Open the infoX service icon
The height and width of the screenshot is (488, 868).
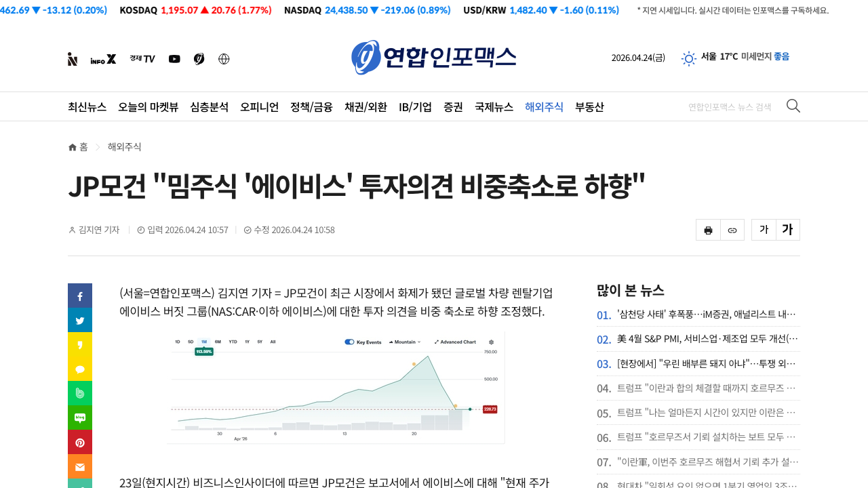coord(103,59)
